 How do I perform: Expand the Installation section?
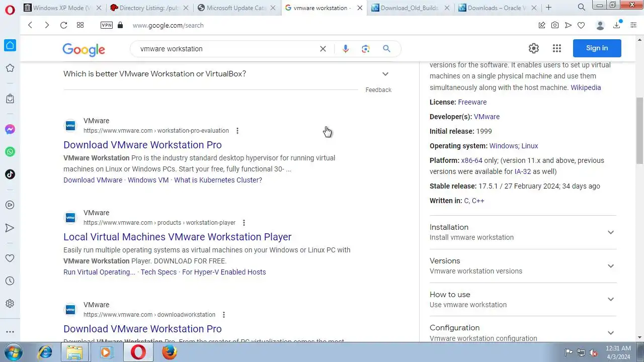[523, 232]
